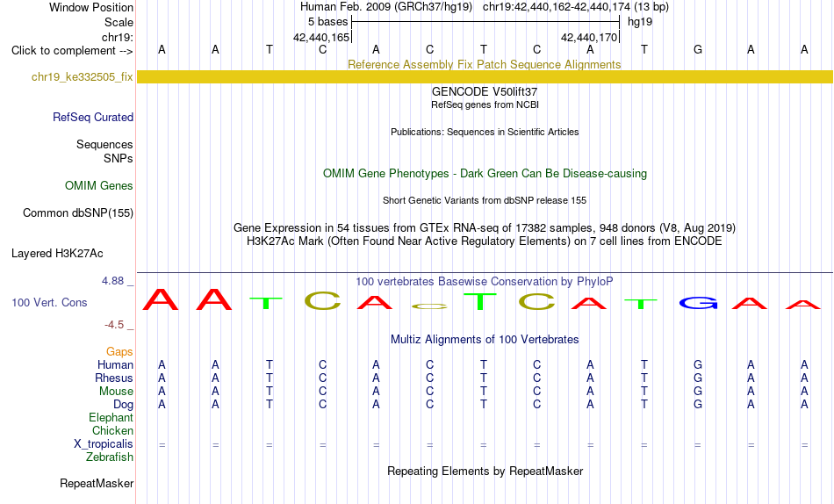Click the Sequences track label
The image size is (834, 504).
coord(104,144)
